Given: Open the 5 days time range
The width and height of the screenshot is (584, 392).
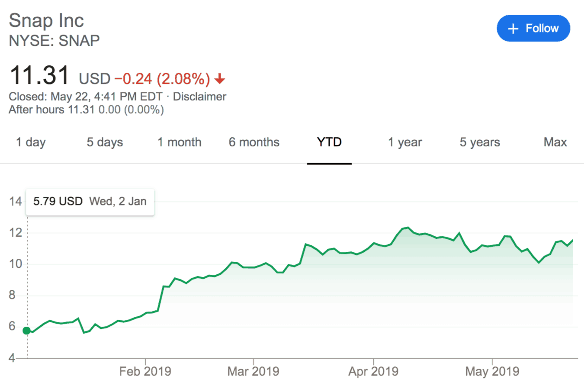Looking at the screenshot, I should coord(104,142).
